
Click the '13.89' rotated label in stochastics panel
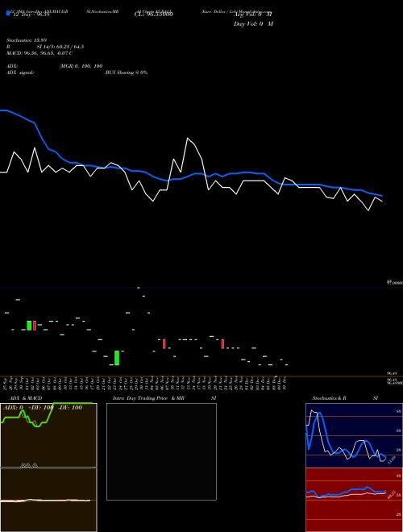pyautogui.click(x=391, y=461)
